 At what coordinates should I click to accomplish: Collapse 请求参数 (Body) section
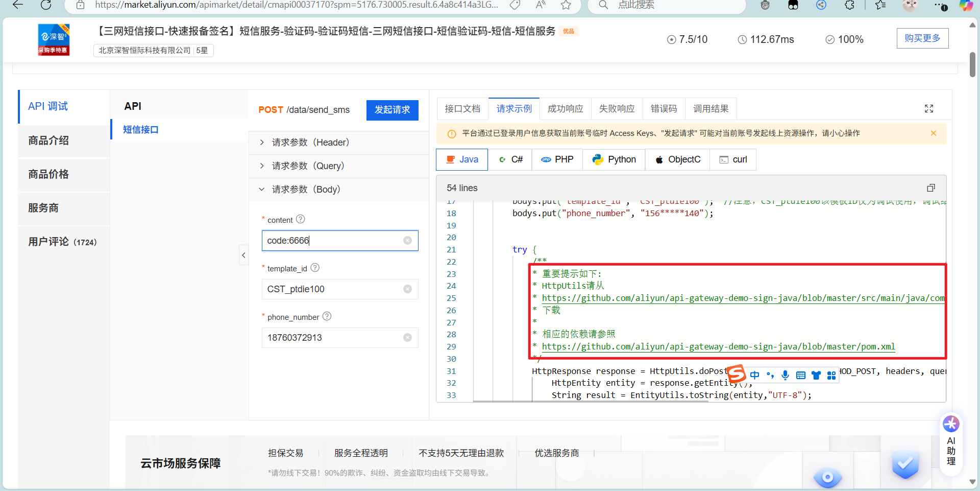click(338, 190)
